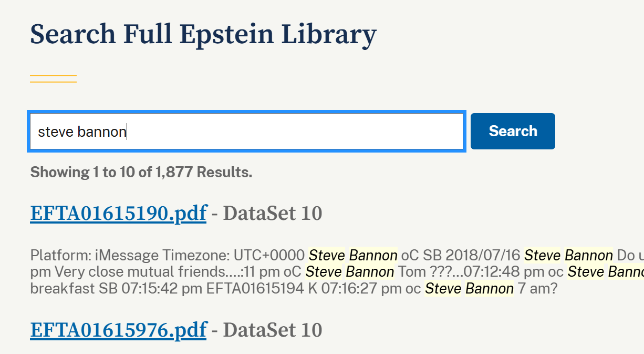The image size is (644, 354).
Task: Click highlighted 'Steve Bannon' after 2018/07/16
Action: coord(568,256)
